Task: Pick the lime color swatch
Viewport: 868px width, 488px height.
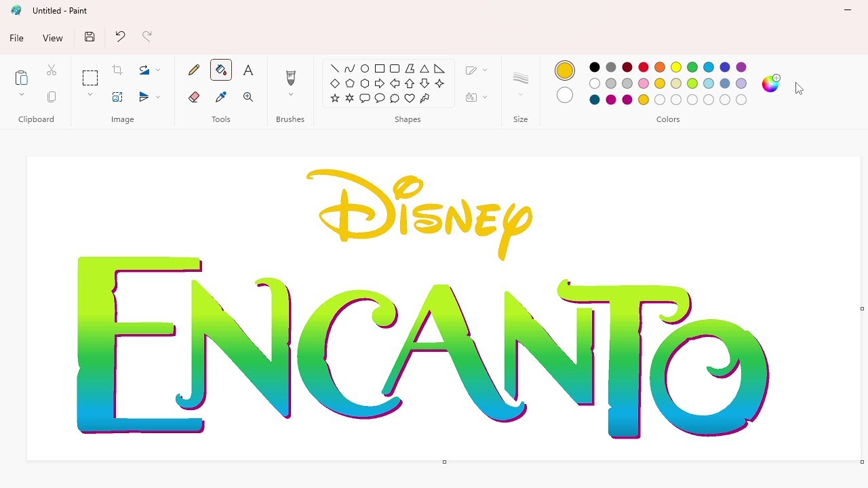Action: tap(692, 83)
